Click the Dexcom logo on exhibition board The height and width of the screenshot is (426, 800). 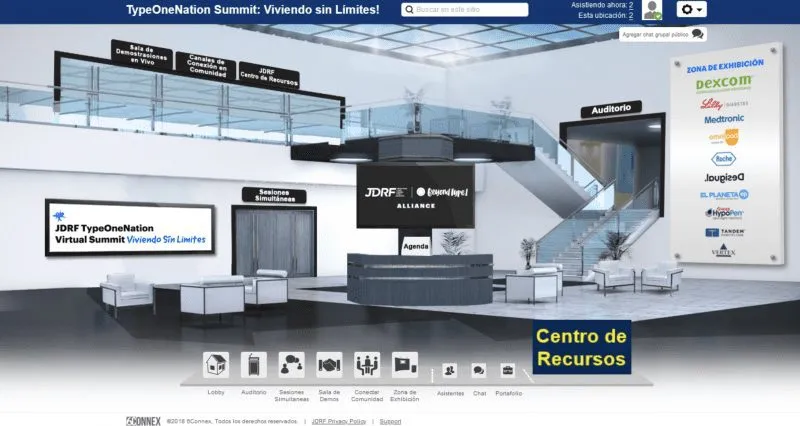[x=723, y=83]
